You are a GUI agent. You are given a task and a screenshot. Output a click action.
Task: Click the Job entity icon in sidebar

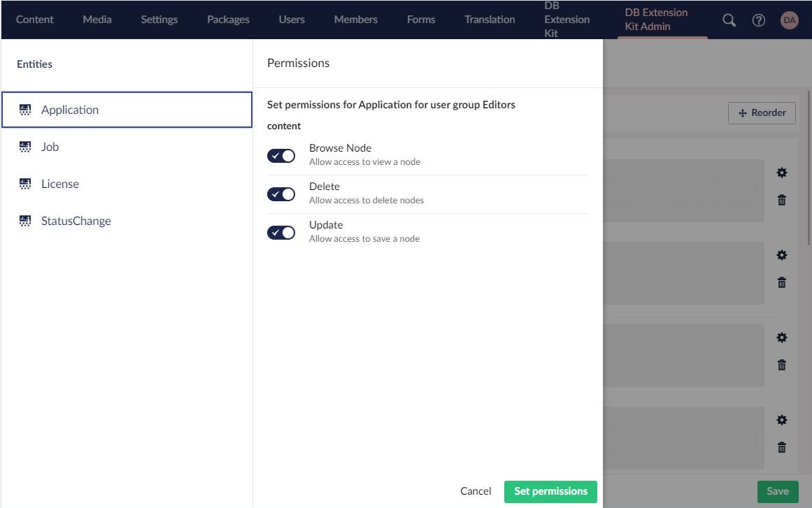(25, 146)
